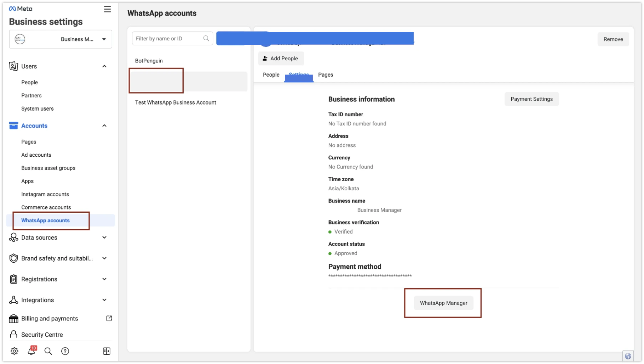This screenshot has width=644, height=364.
Task: Expand the Integrations section
Action: point(104,300)
